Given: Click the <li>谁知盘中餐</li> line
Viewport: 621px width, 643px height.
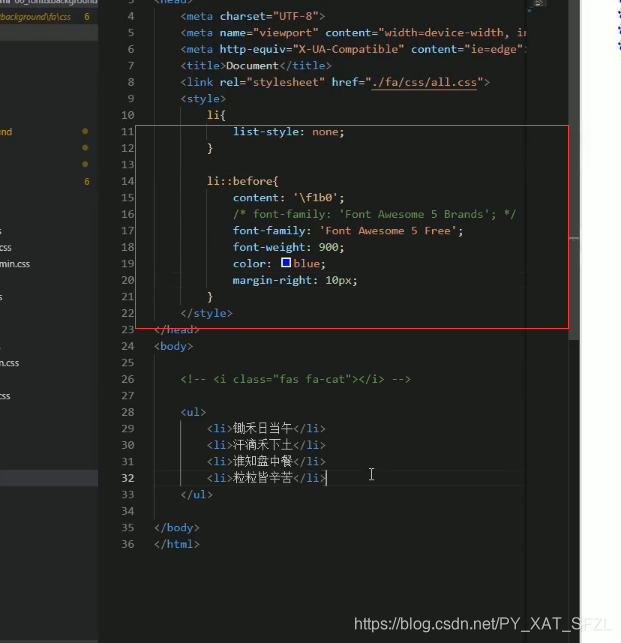Looking at the screenshot, I should coord(266,462).
